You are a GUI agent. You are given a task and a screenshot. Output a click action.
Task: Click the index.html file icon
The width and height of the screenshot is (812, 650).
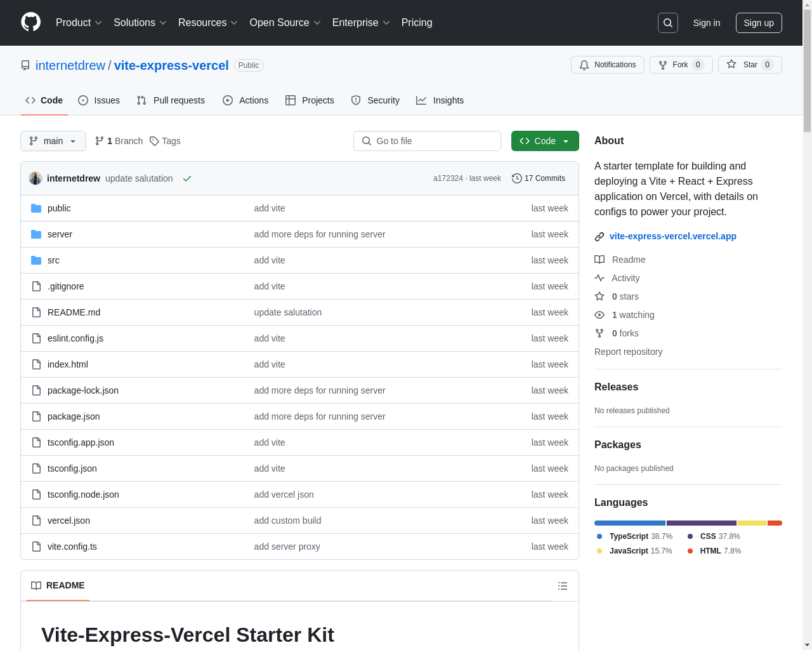(36, 364)
